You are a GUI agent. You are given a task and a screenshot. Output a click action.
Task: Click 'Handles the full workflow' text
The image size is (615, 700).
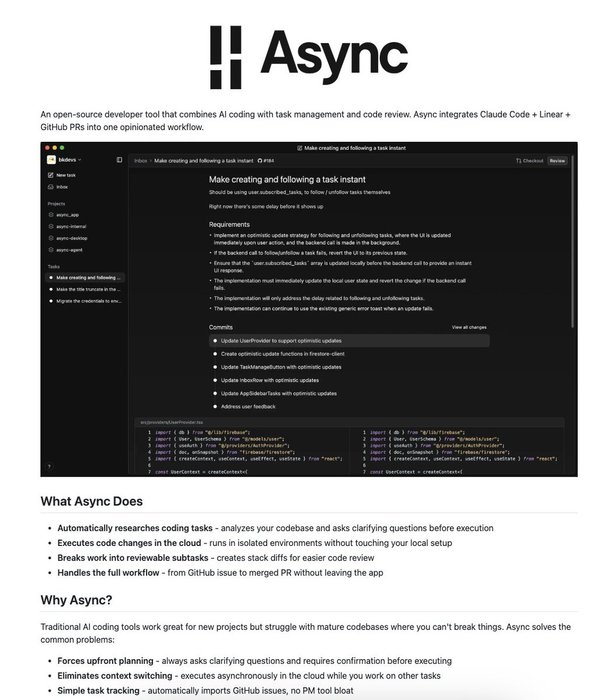tap(108, 573)
